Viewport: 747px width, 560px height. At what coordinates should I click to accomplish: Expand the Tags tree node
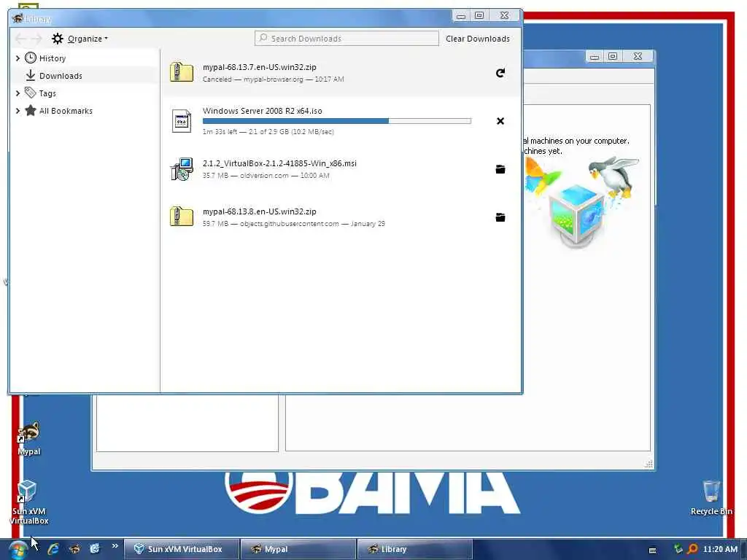click(x=18, y=93)
